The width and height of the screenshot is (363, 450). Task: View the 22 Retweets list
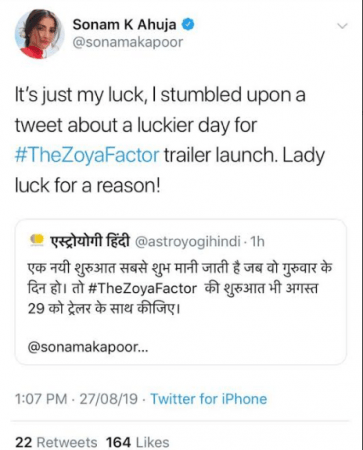[x=56, y=442]
